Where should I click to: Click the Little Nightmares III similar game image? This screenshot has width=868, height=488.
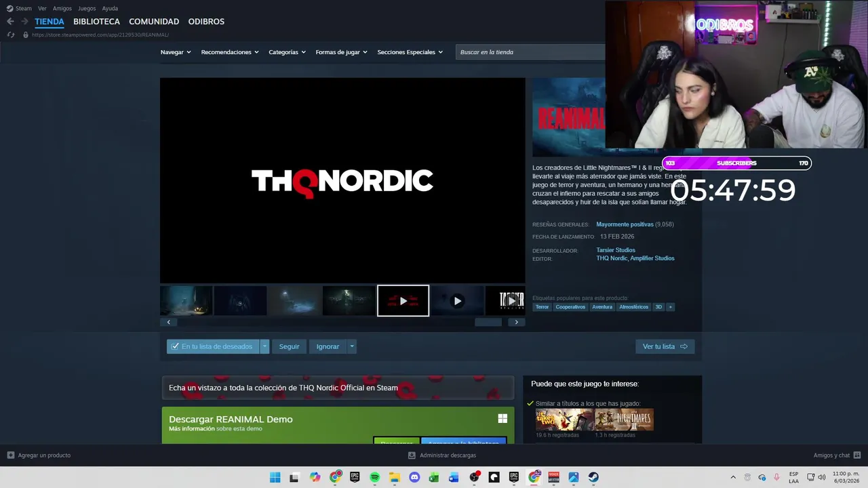(624, 420)
